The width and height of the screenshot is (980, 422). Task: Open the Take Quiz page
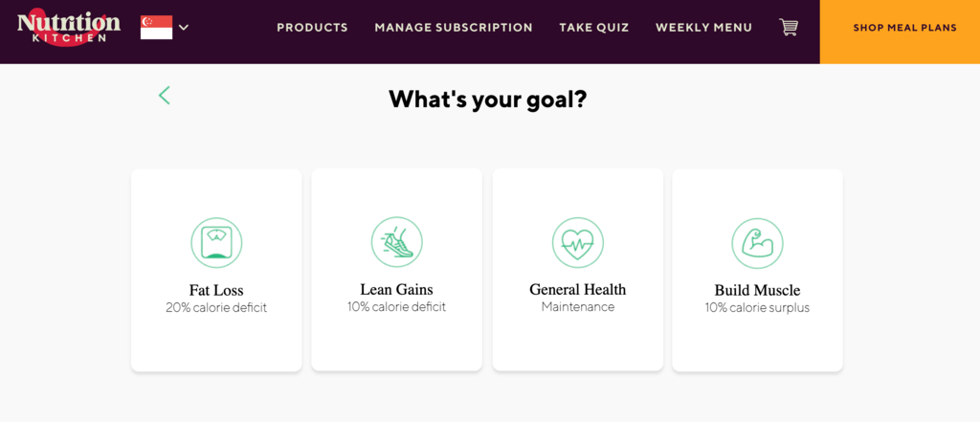(594, 28)
